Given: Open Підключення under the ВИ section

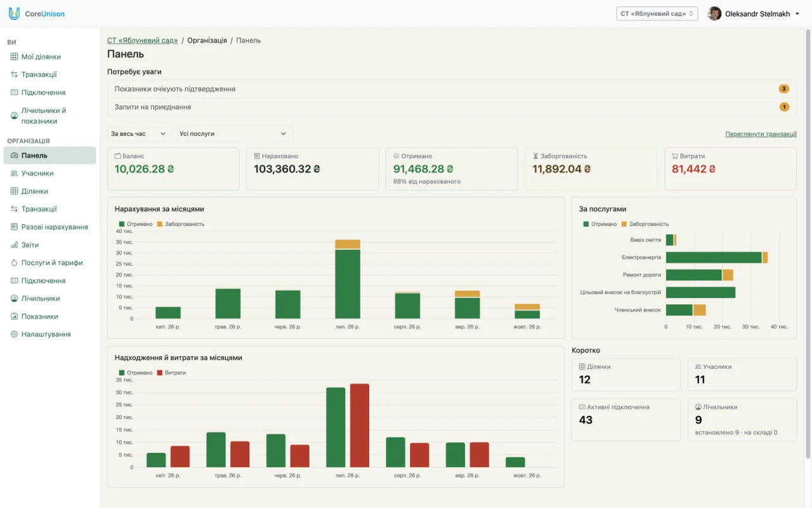Looking at the screenshot, I should pyautogui.click(x=49, y=93).
